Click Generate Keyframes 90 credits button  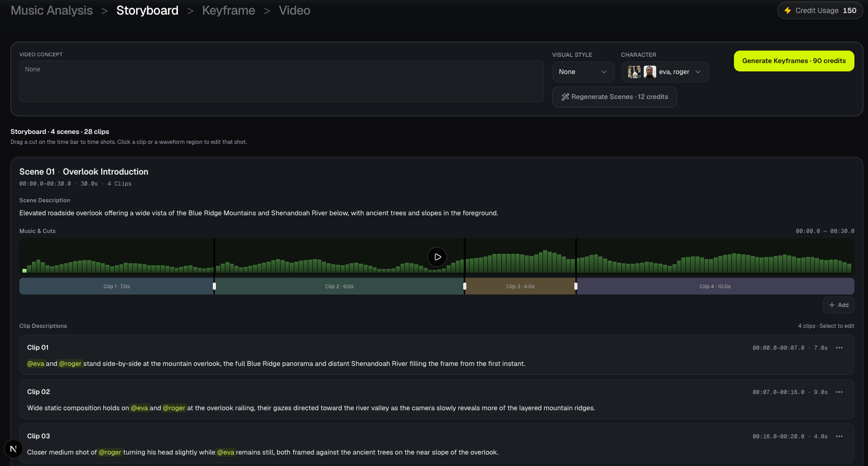794,61
